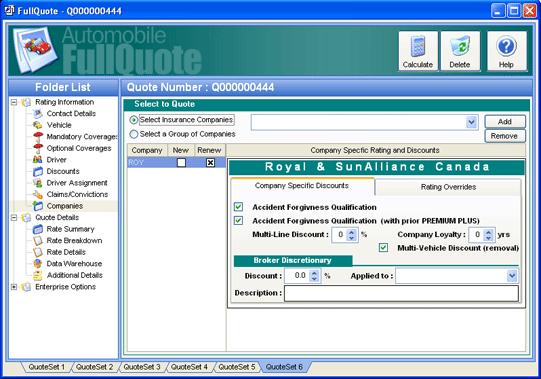
Task: Click the Rating Information folder icon
Action: coord(26,102)
